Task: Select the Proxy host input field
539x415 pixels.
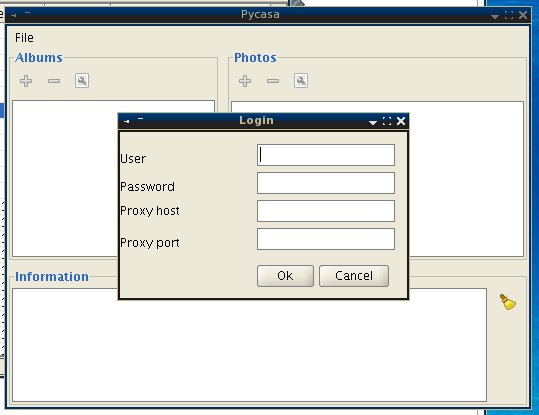Action: (326, 211)
